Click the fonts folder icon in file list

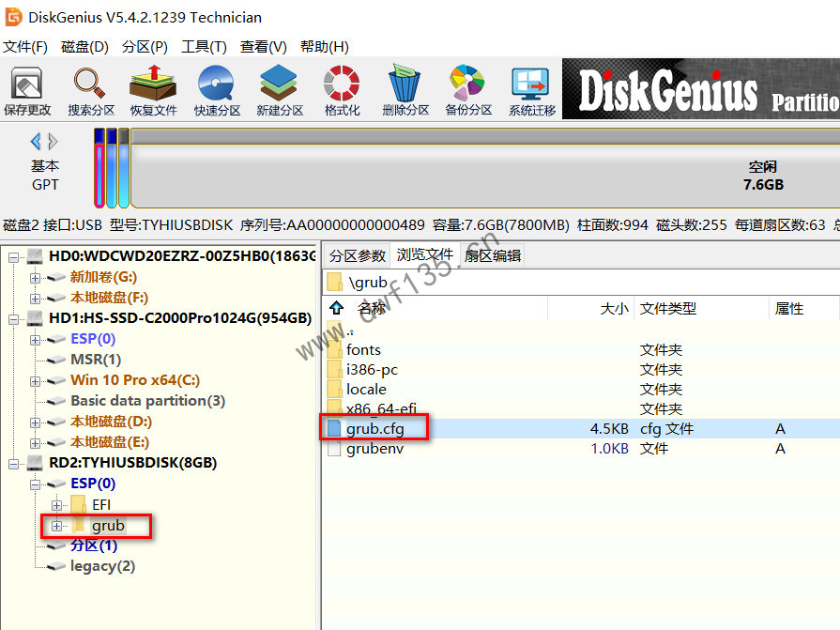point(334,350)
